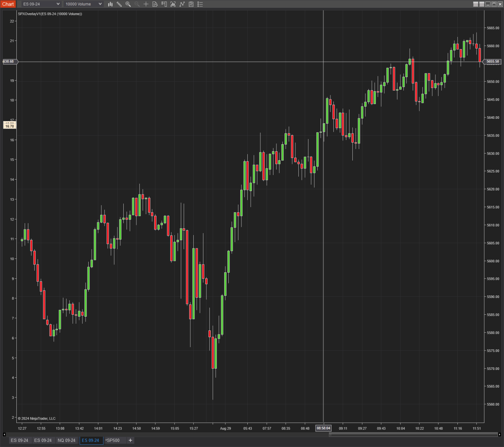Click the 5600.00 price label on right axis
Image resolution: width=504 pixels, height=447 pixels.
pyautogui.click(x=493, y=261)
